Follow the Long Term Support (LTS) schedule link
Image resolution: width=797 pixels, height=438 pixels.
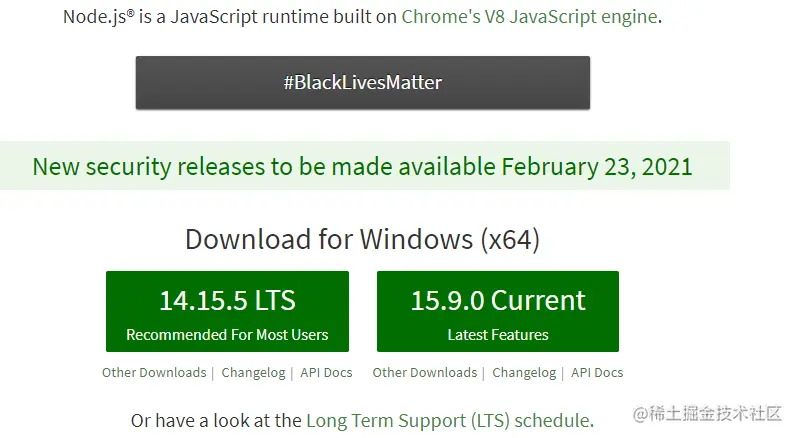coord(450,421)
